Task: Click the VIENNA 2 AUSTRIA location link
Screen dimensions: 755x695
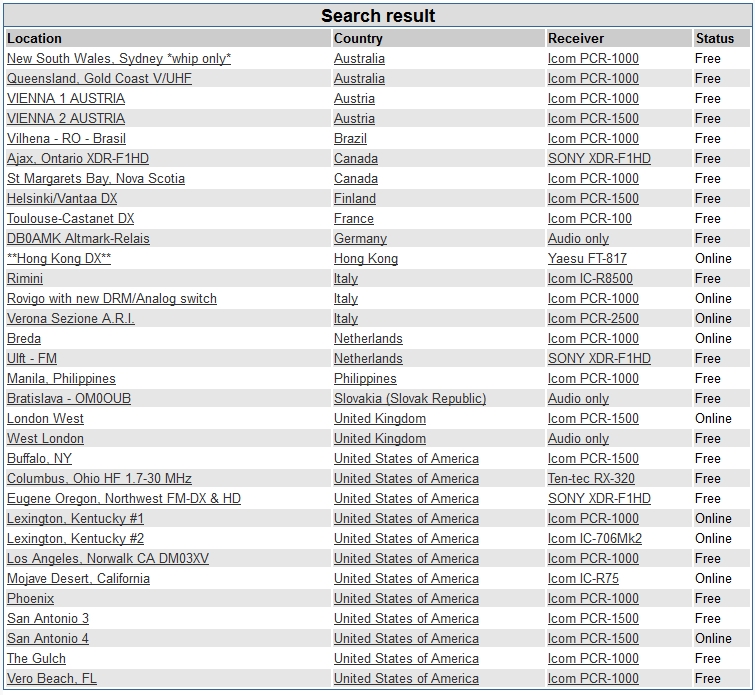Action: click(x=66, y=119)
